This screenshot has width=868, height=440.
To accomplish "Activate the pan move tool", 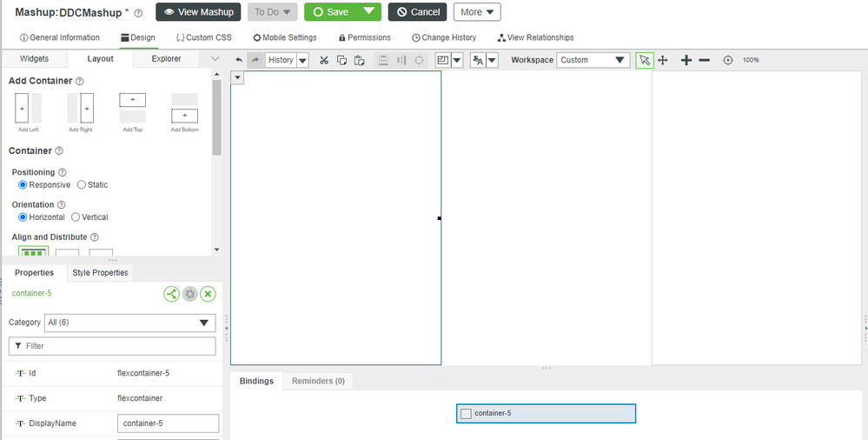I will [663, 60].
